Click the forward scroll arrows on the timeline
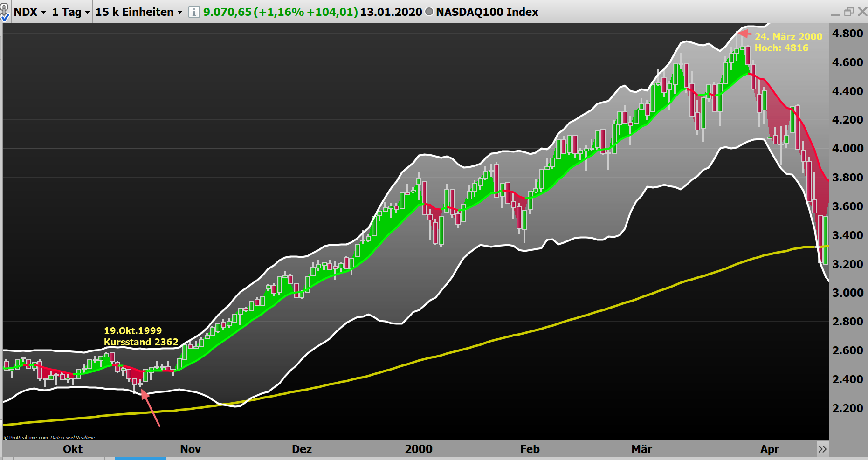 pos(823,449)
